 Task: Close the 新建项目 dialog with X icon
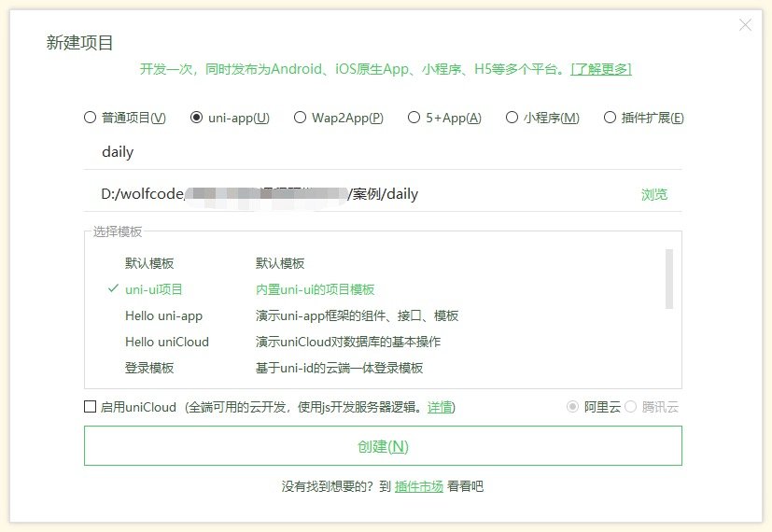(x=745, y=25)
